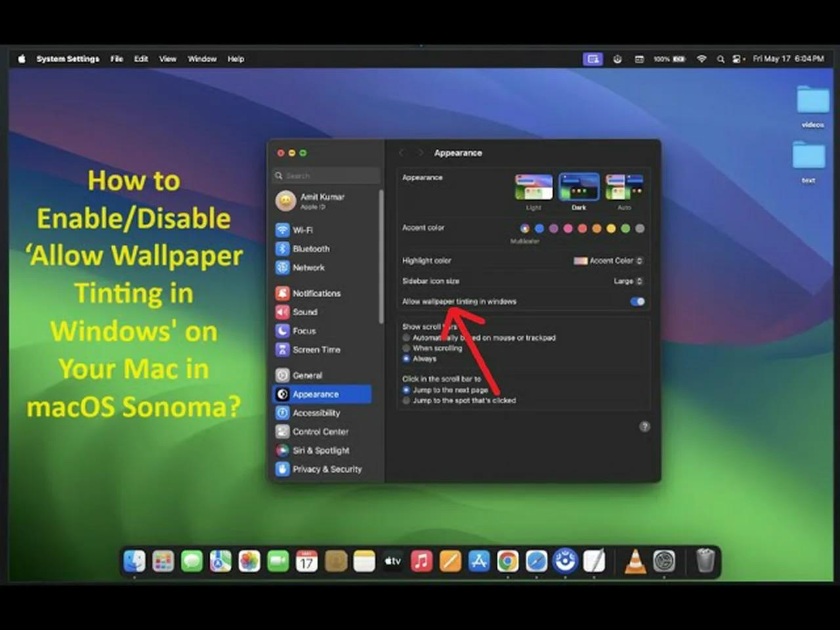840x630 pixels.
Task: Choose 'Jump to the next page'
Action: [x=406, y=390]
